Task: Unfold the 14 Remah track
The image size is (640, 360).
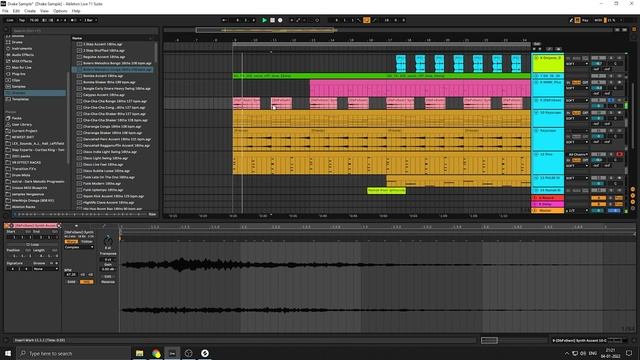Action: point(536,190)
